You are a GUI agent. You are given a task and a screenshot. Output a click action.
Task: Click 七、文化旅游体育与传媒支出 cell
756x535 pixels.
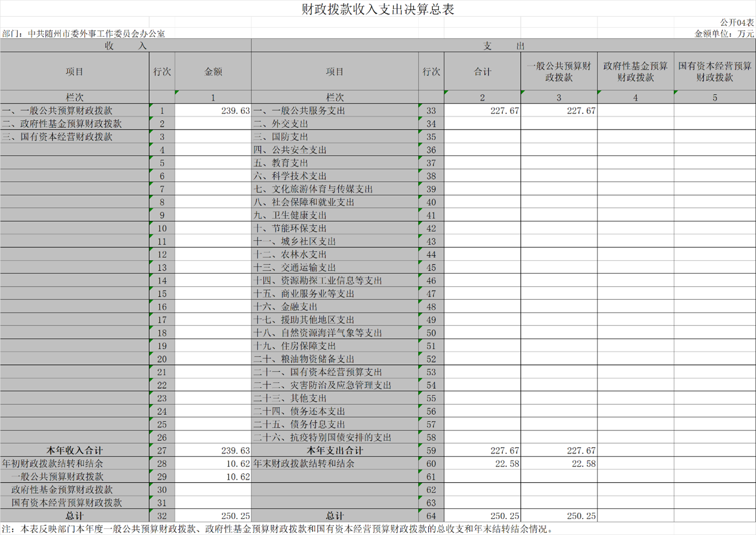click(x=335, y=189)
